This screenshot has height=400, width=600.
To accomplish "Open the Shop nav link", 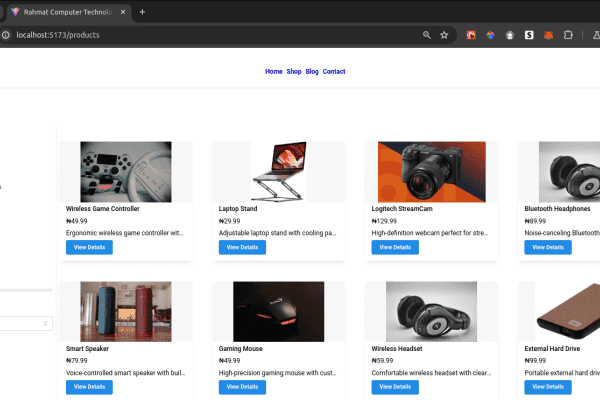I will (294, 72).
